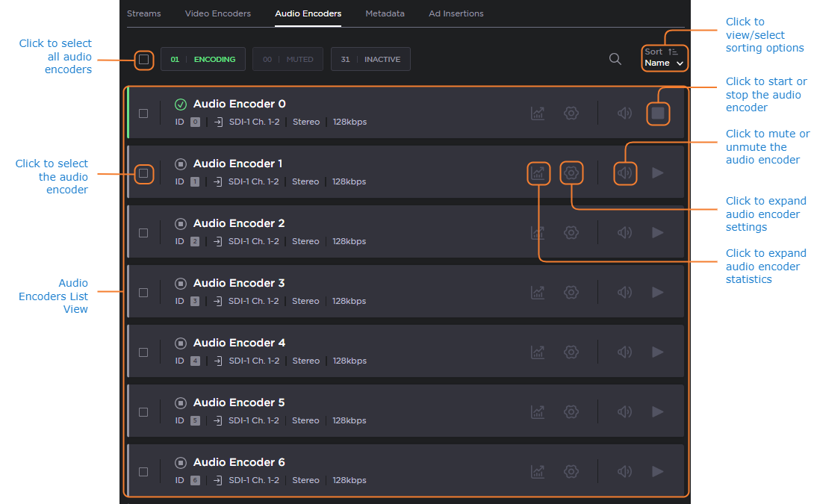This screenshot has height=504, width=814.
Task: Click the Audio Encoder 2 name
Action: point(238,223)
